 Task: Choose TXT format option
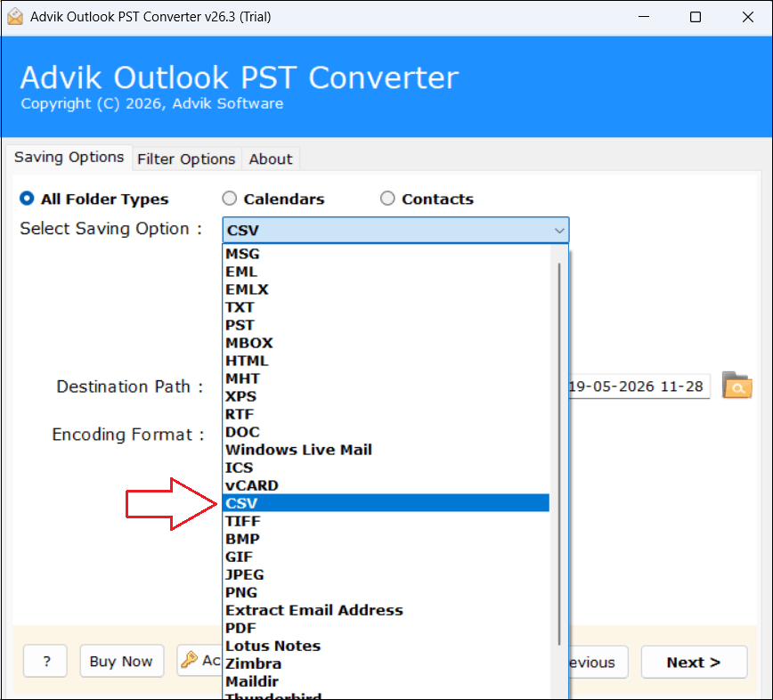[386, 307]
